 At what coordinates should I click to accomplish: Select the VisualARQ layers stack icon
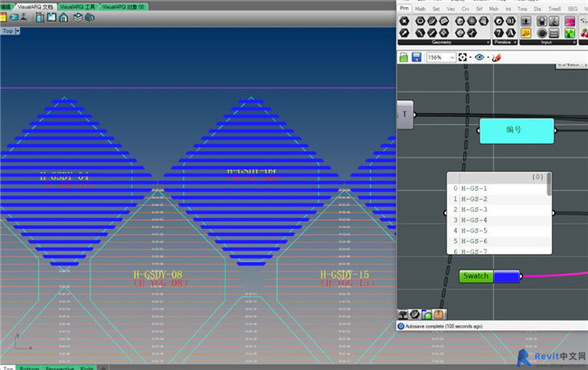tap(77, 17)
